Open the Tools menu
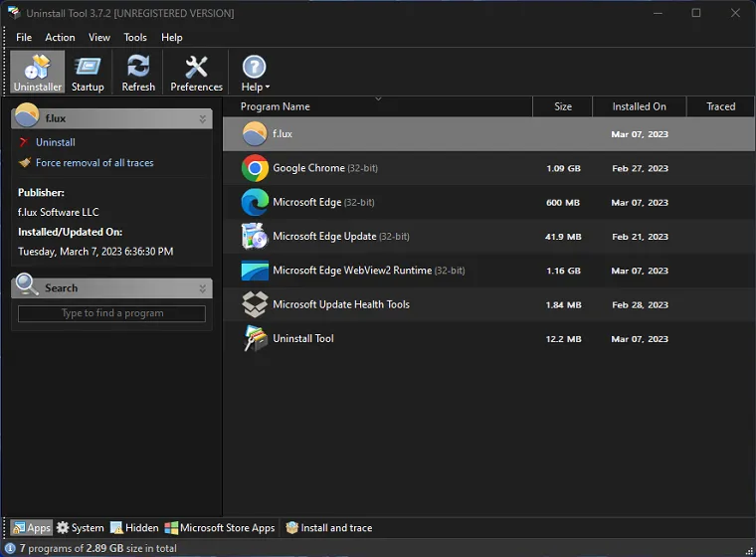The image size is (756, 557). (x=135, y=37)
